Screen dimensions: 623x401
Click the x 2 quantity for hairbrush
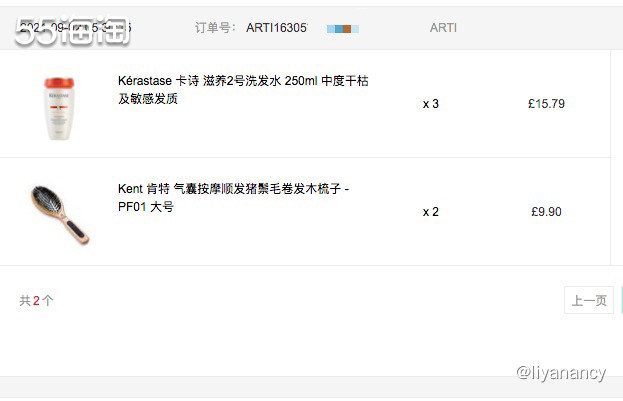431,212
